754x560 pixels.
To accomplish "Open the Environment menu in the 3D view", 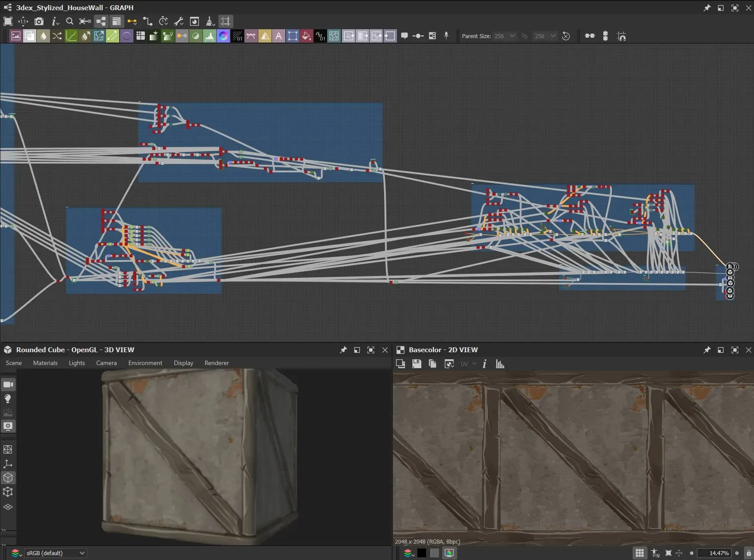I will [x=145, y=363].
